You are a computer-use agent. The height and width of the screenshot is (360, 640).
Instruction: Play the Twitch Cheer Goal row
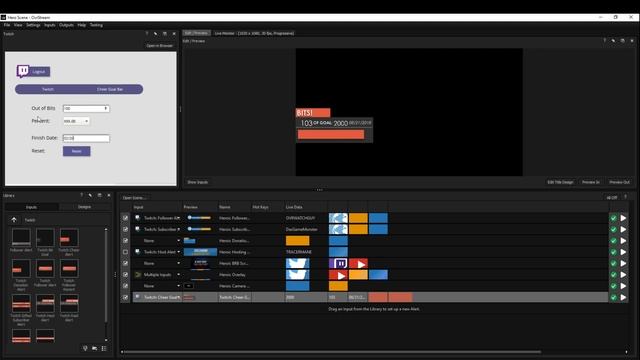[623, 298]
